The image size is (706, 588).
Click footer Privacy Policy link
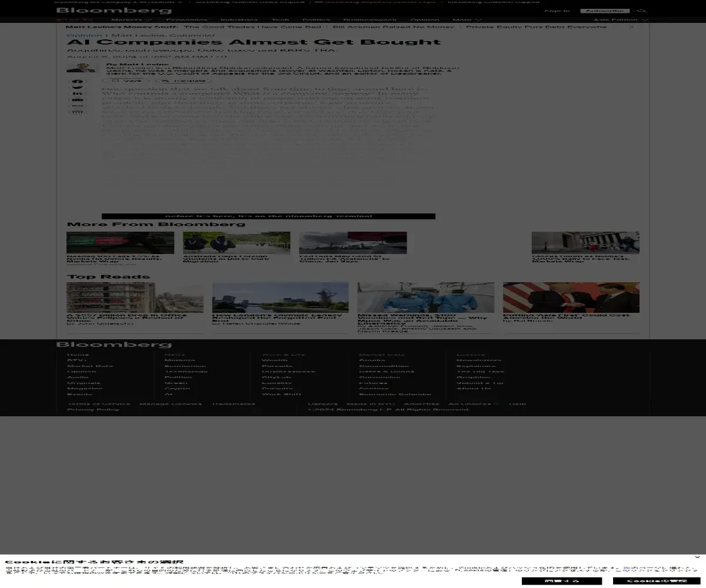(93, 409)
